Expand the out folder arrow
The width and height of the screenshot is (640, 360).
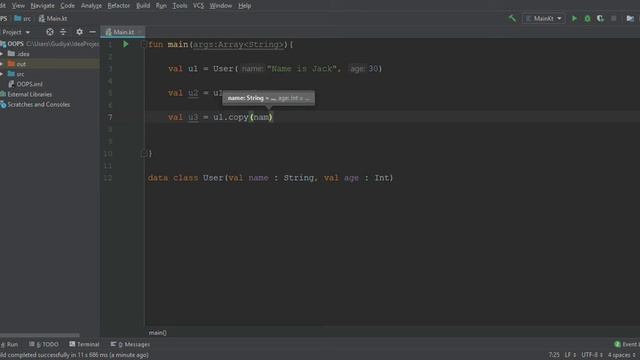tap(2, 64)
